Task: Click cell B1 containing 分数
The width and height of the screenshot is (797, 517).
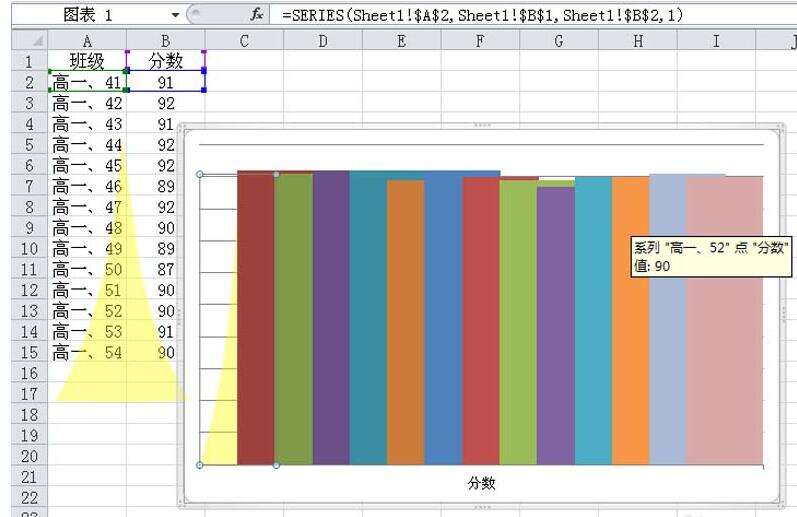Action: coord(166,62)
